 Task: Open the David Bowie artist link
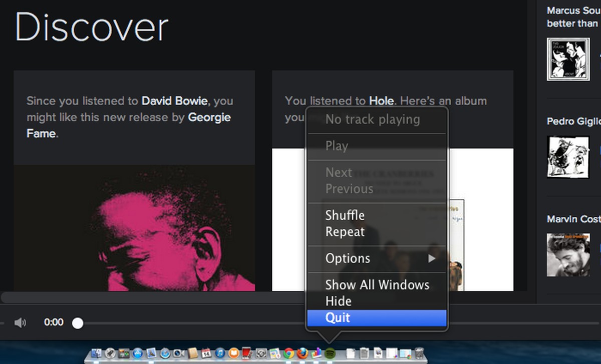tap(174, 101)
